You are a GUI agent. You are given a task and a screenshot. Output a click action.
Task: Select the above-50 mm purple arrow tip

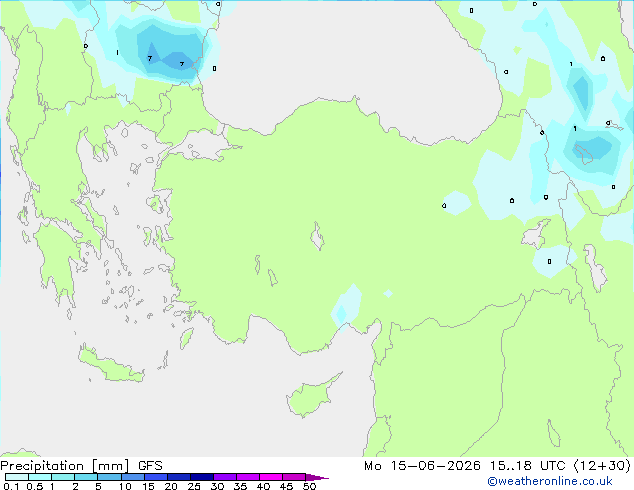pyautogui.click(x=317, y=477)
